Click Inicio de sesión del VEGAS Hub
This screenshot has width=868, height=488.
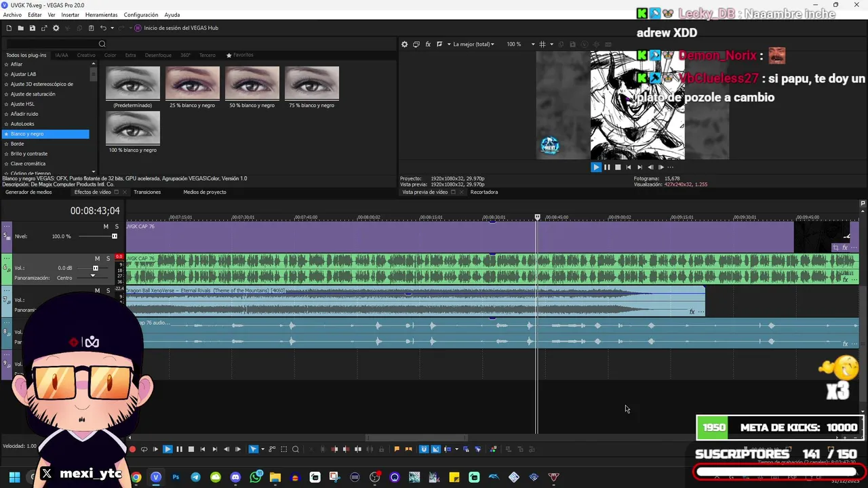point(181,28)
